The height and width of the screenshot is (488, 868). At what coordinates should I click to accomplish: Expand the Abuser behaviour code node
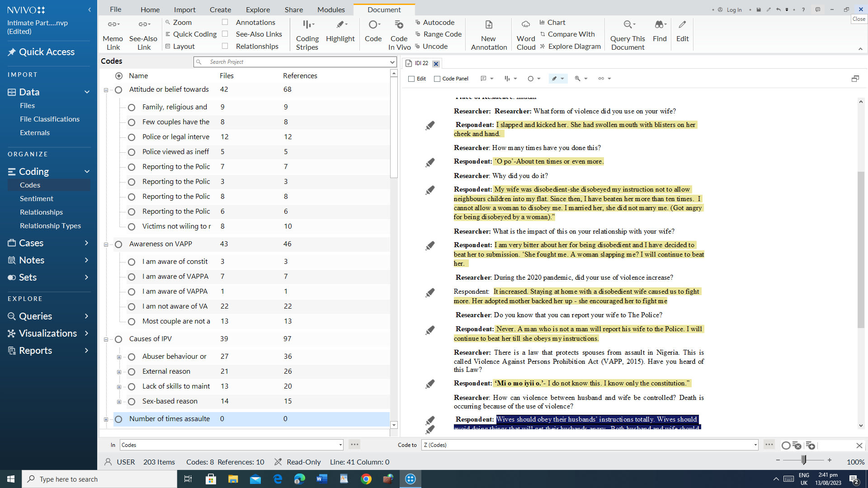pos(119,357)
